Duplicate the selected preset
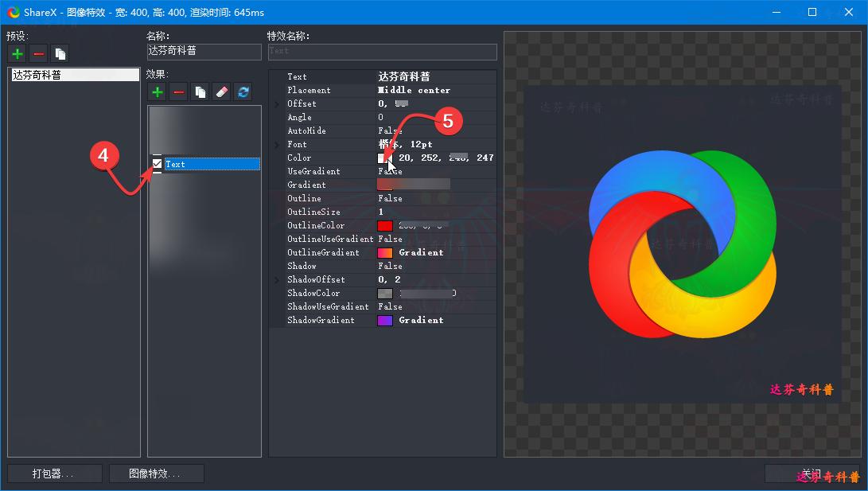This screenshot has height=491, width=868. click(60, 54)
